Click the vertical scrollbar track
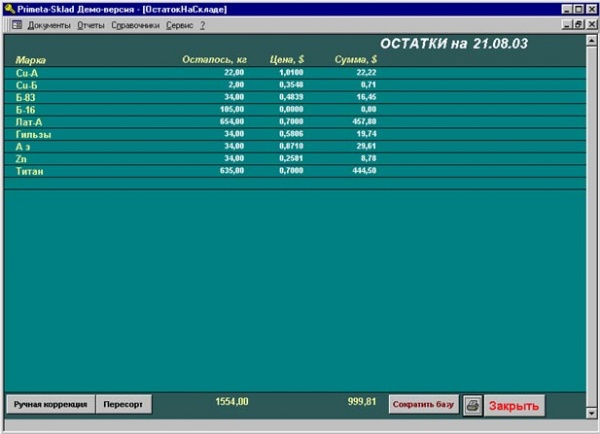The width and height of the screenshot is (600, 434). coord(591,227)
